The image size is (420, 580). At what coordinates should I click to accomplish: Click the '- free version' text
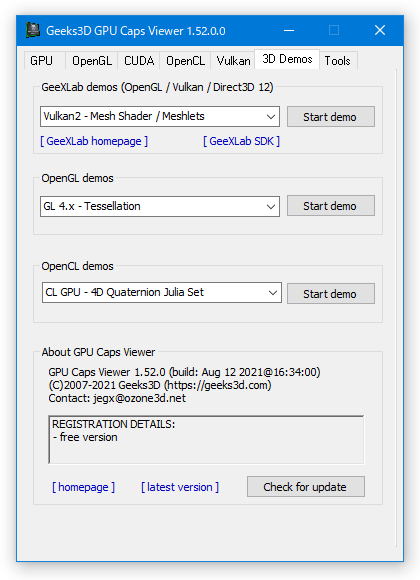click(85, 438)
